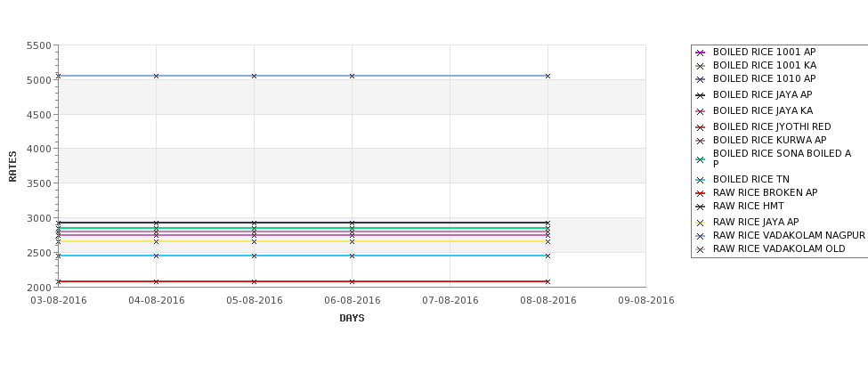
Task: Select the BOILED RICE TN legend marker
Action: coord(700,180)
